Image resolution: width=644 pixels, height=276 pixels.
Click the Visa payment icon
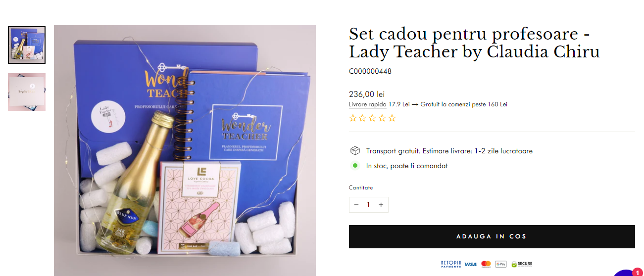pyautogui.click(x=471, y=264)
